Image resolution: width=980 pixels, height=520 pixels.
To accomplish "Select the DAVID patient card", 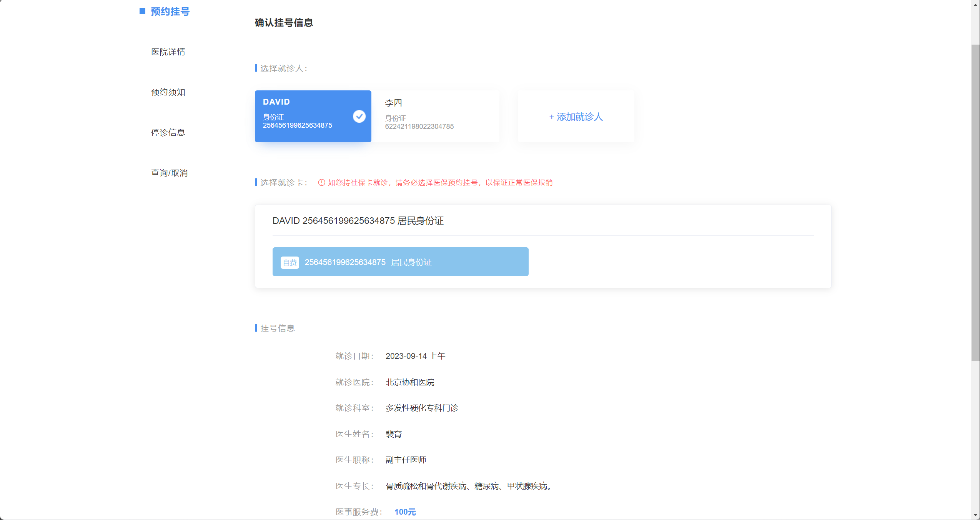I will [x=313, y=116].
